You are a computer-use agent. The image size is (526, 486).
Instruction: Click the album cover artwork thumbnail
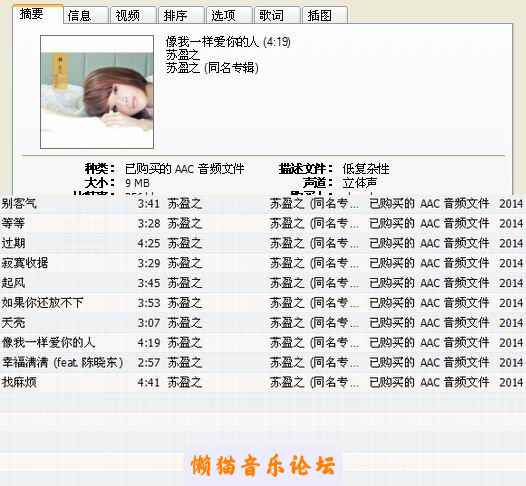97,92
